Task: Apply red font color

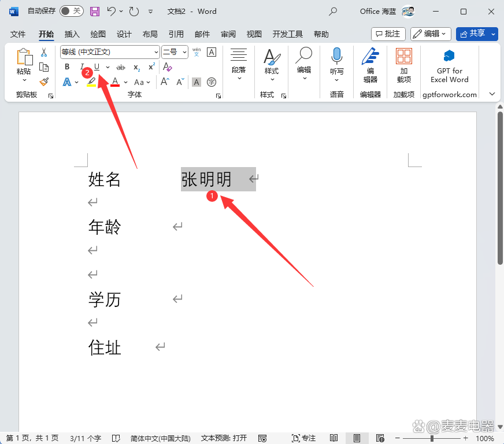Action: coord(115,82)
